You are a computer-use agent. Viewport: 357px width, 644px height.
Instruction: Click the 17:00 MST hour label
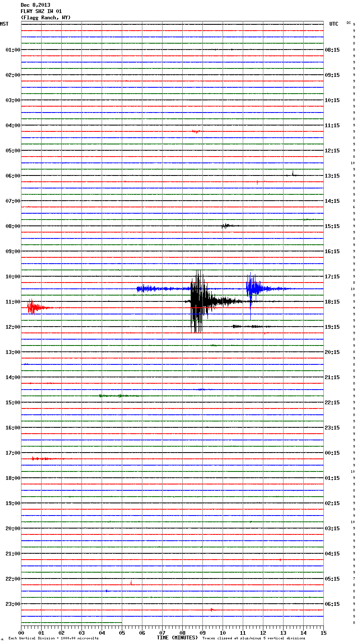click(x=13, y=453)
